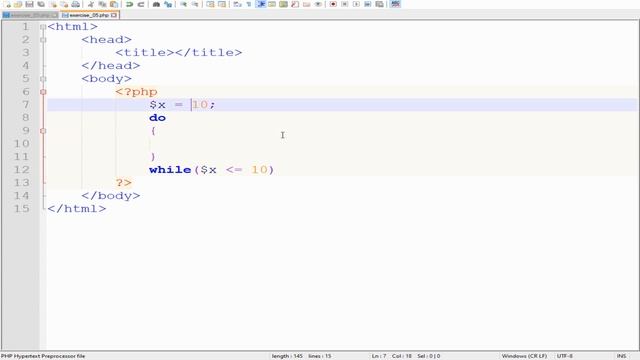Toggle file monitoring eye icon
Image resolution: width=640 pixels, height=360 pixels.
pos(318,4)
